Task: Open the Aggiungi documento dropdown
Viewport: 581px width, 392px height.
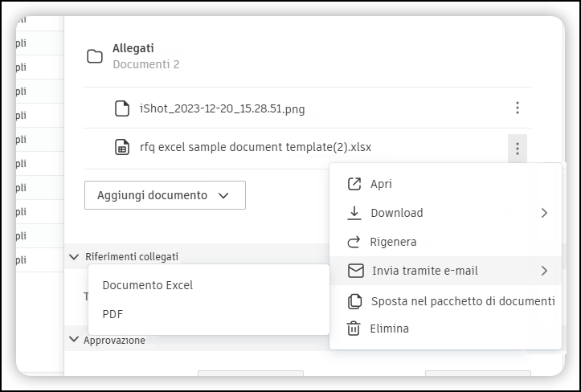Action: coord(165,195)
